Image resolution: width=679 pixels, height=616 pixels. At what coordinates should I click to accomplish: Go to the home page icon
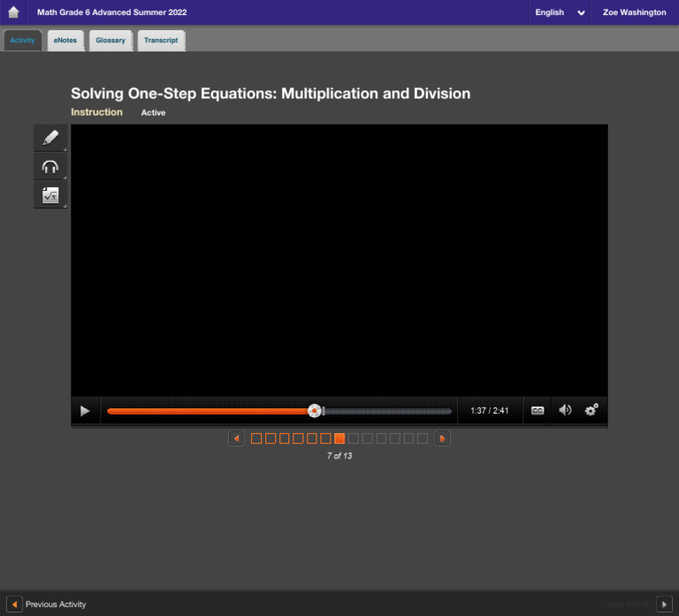click(13, 12)
